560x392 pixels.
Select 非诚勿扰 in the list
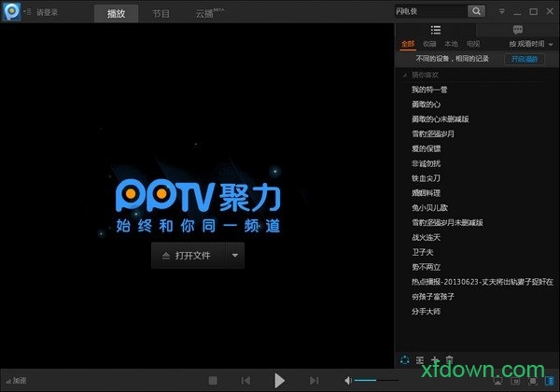click(427, 163)
